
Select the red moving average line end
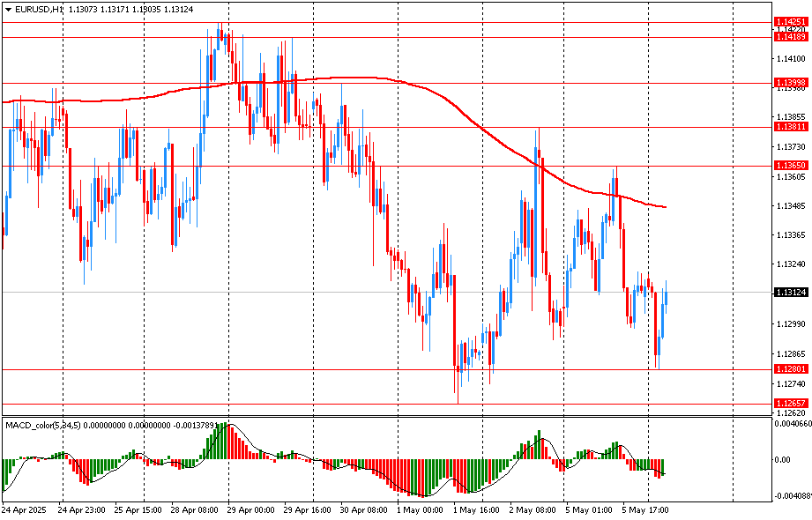pos(664,208)
